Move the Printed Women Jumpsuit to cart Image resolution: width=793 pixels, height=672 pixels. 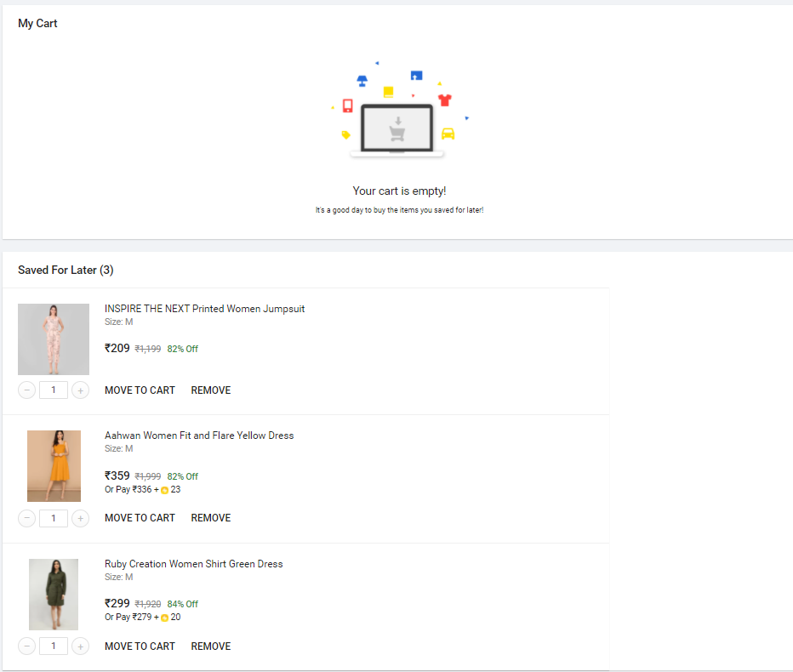(140, 390)
